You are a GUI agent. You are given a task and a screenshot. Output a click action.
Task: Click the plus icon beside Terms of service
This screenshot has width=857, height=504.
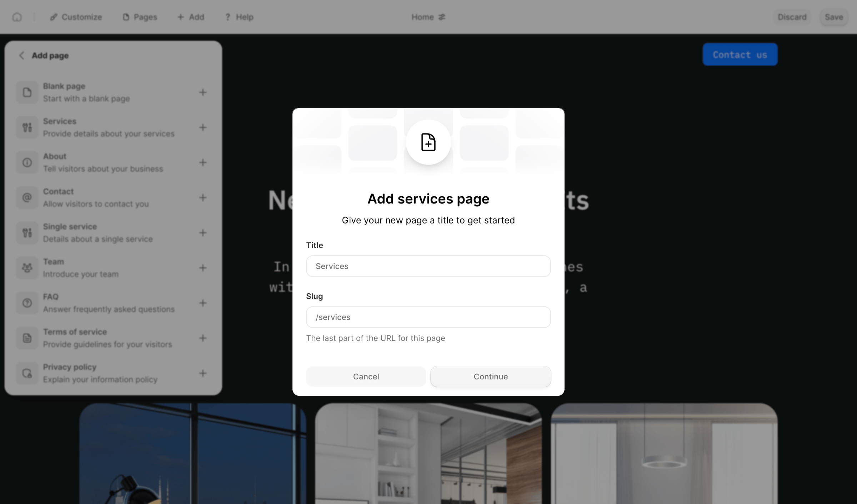203,338
